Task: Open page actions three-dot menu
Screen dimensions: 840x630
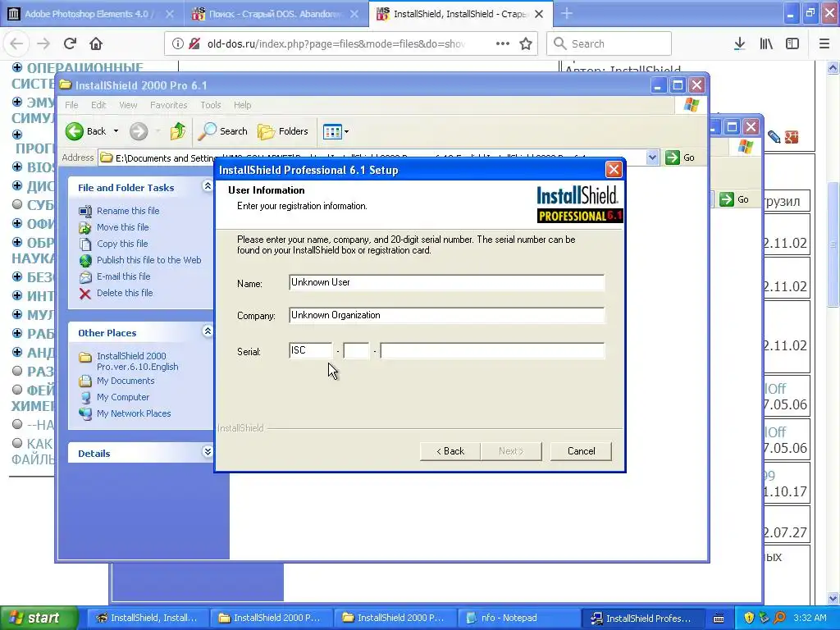Action: click(x=503, y=44)
